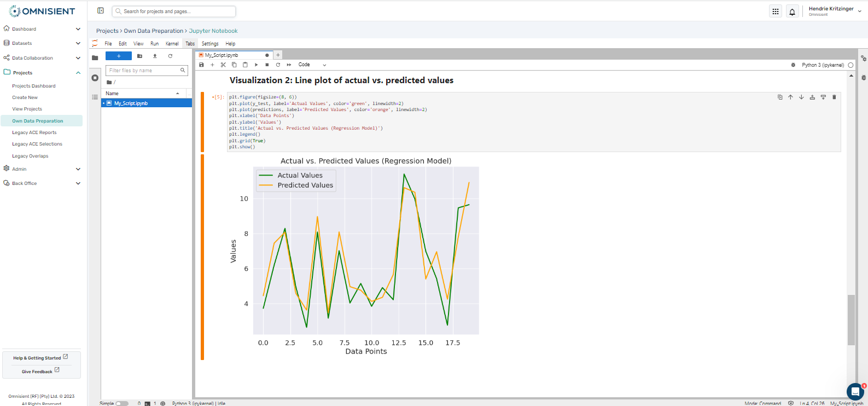The width and height of the screenshot is (868, 406).
Task: Open the file browser folder icon
Action: [95, 57]
